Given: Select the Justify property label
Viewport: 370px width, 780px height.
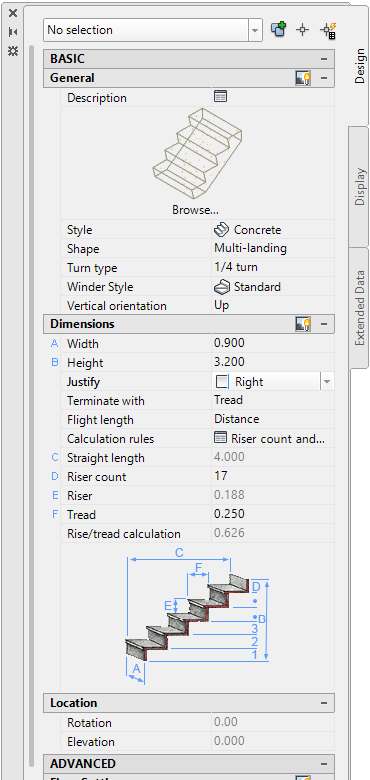Looking at the screenshot, I should [83, 382].
